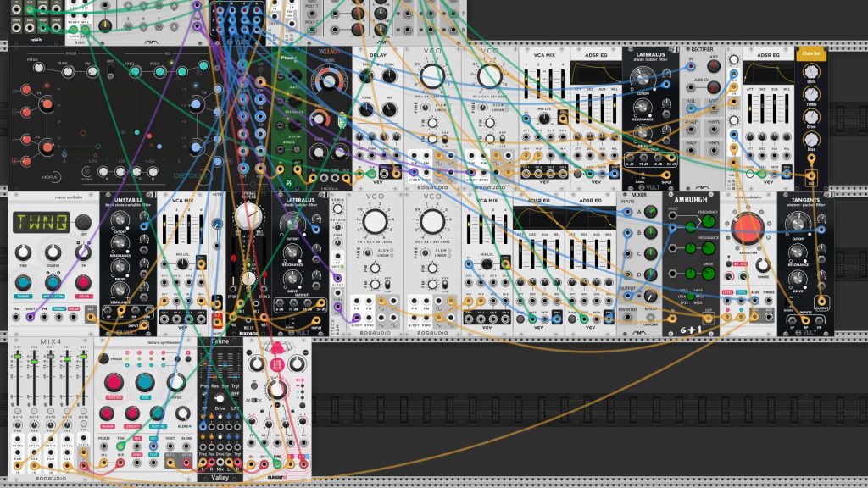This screenshot has height=488, width=868.
Task: Adjust the Drive knob on Chow Der
Action: point(811,117)
